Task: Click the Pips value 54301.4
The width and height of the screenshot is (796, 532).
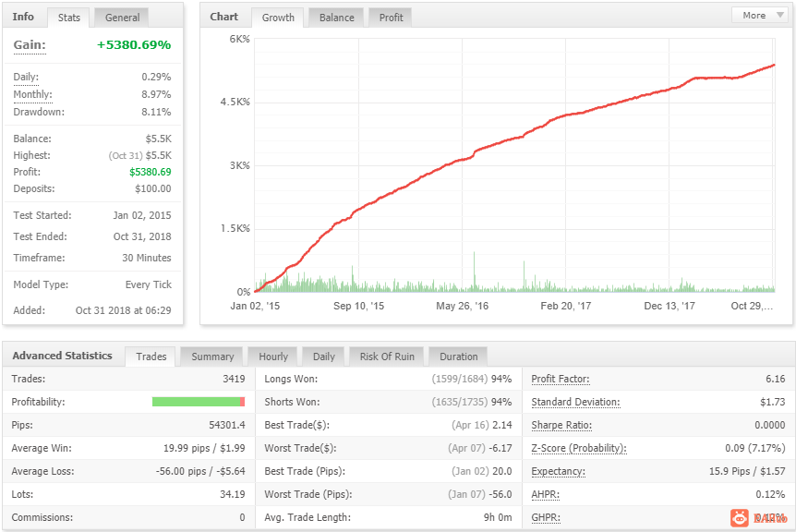Action: click(227, 425)
